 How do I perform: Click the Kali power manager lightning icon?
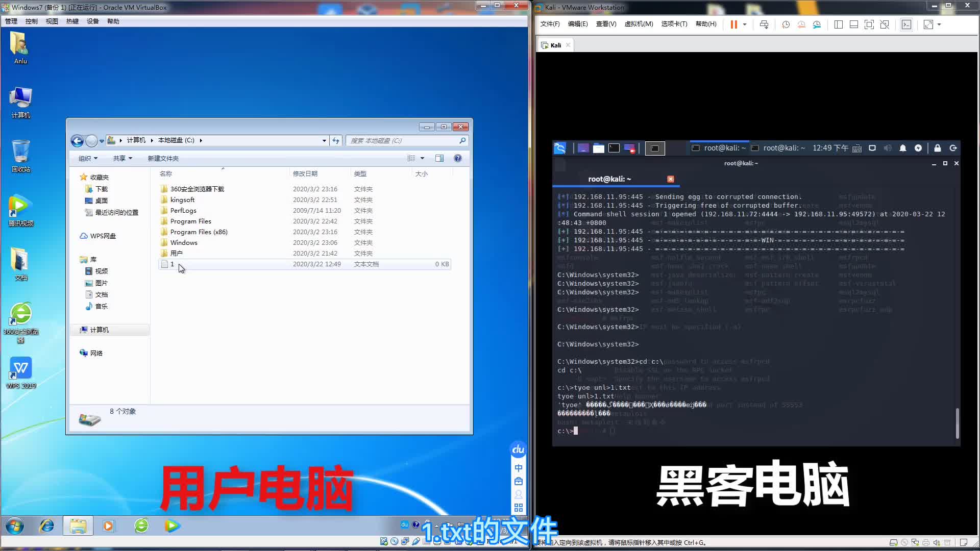pyautogui.click(x=918, y=148)
